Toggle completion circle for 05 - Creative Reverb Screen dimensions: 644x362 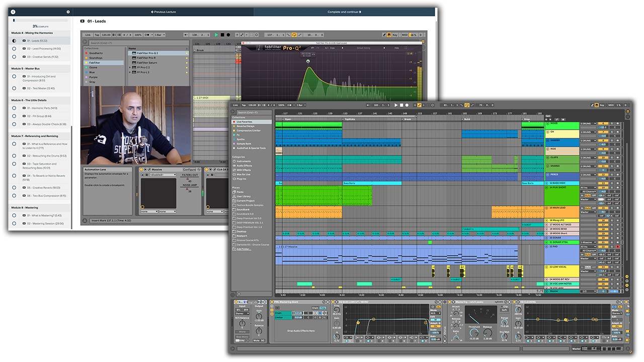tap(14, 188)
